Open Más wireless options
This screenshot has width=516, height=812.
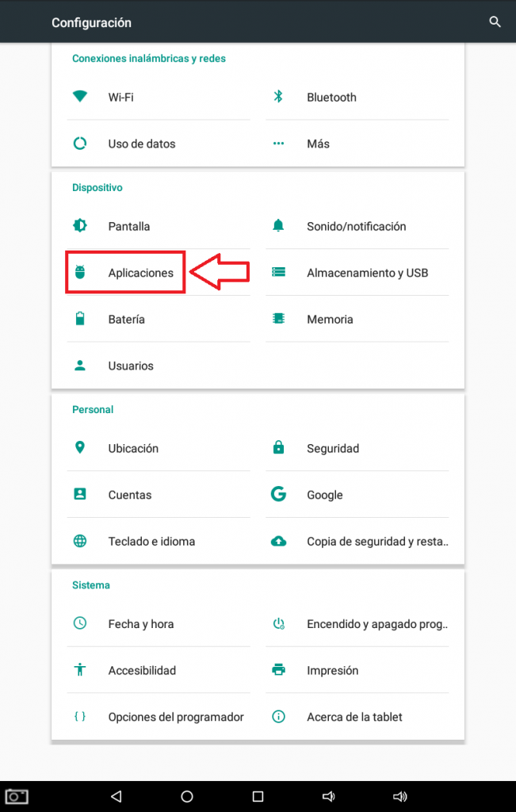coord(318,144)
